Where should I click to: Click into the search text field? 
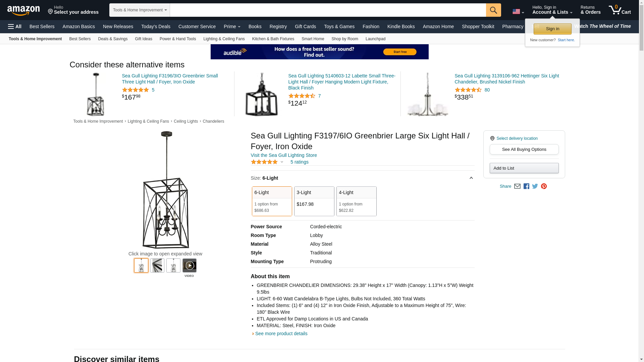328,10
